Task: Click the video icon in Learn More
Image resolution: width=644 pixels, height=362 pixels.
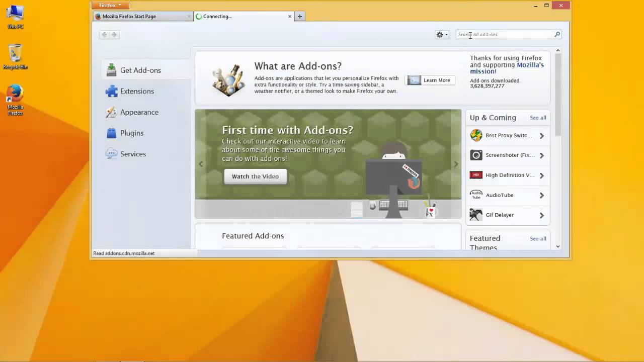Action: click(414, 80)
